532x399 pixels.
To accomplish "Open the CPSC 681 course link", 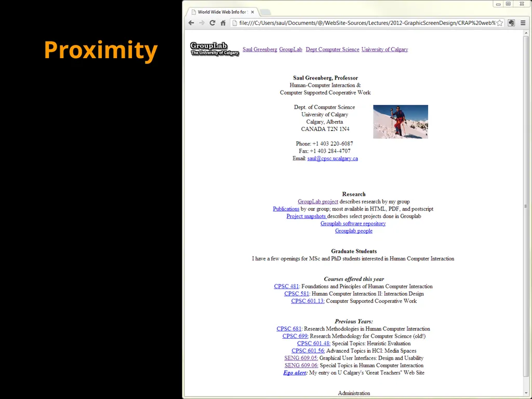I will tap(289, 329).
